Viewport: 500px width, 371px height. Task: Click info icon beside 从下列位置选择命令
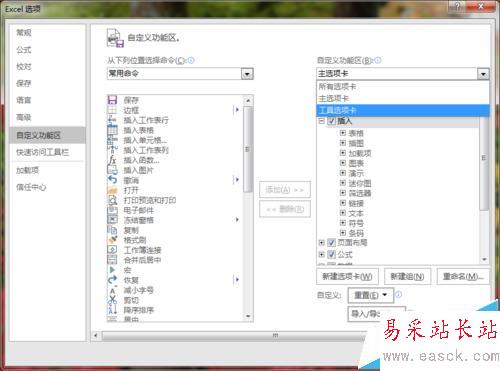pos(191,60)
